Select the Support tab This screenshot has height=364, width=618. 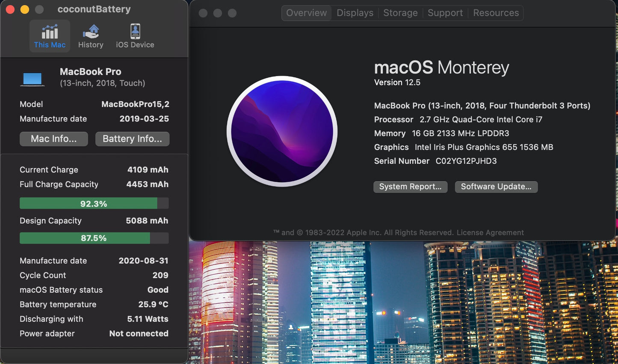445,13
